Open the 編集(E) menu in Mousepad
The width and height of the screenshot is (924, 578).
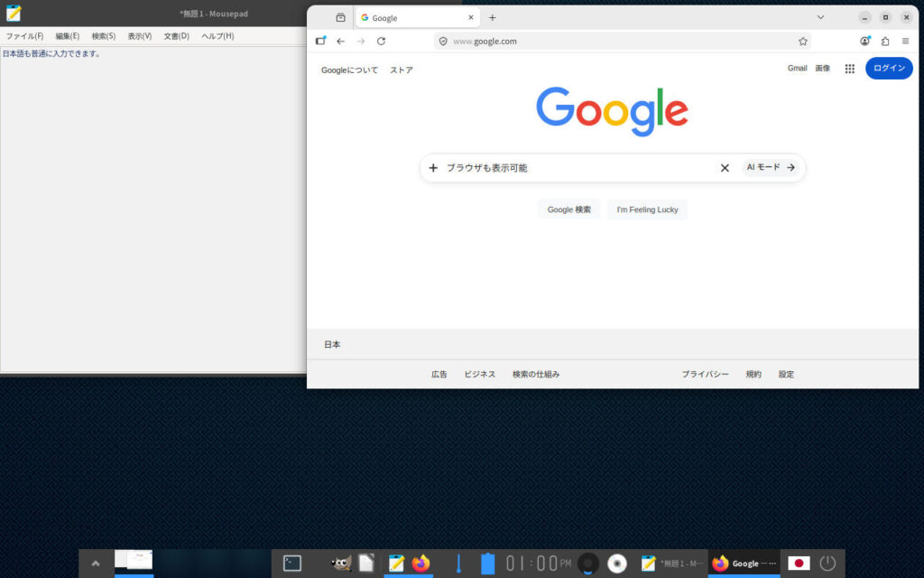[x=67, y=36]
